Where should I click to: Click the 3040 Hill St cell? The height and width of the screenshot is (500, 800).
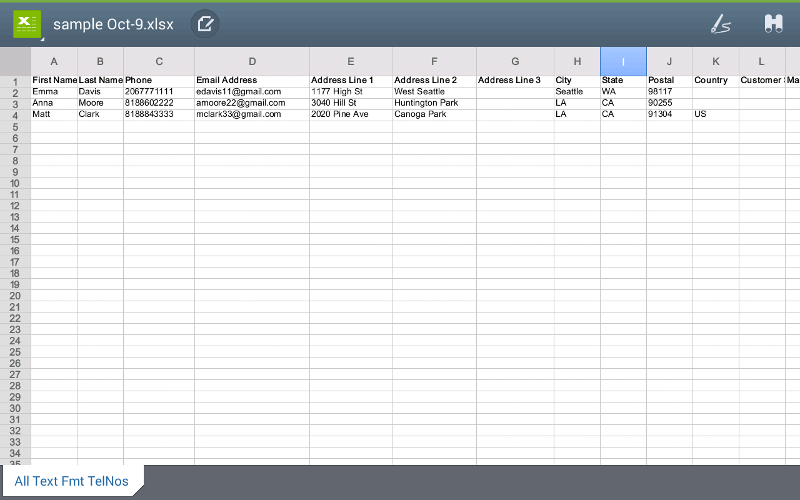pos(351,103)
